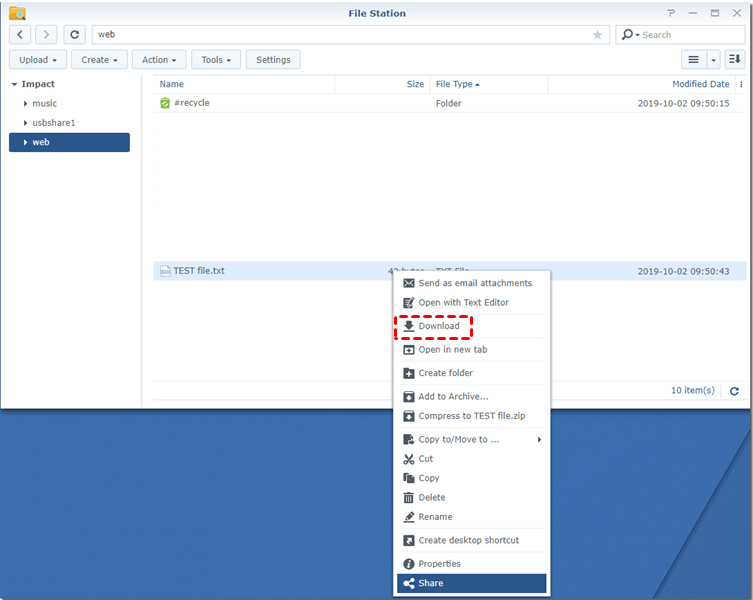Select the #recycle folder row name
The image size is (753, 600).
tap(192, 103)
